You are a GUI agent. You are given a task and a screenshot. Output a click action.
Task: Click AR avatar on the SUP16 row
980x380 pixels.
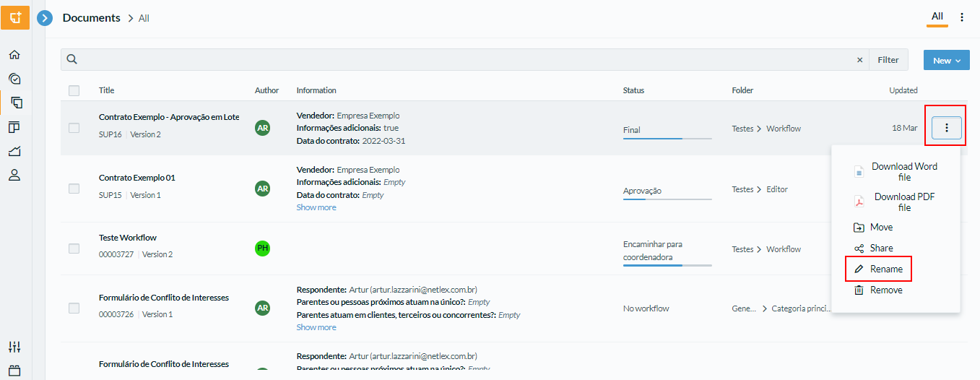tap(263, 128)
